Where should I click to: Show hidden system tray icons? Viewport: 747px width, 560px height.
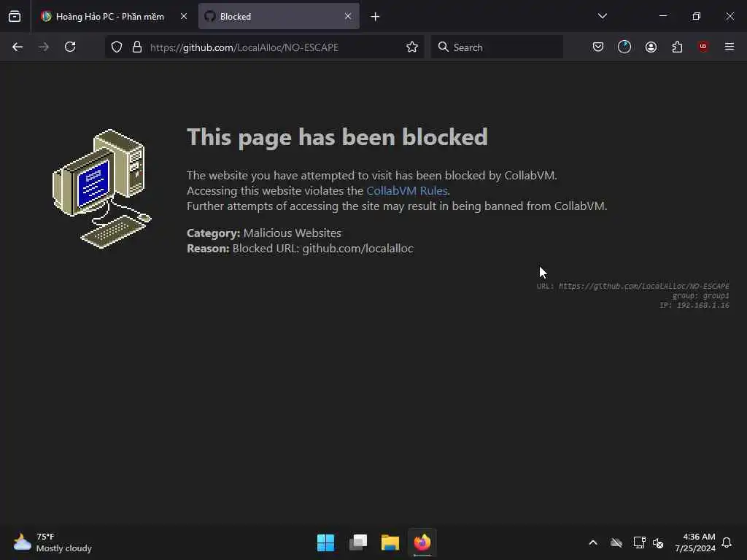[593, 542]
